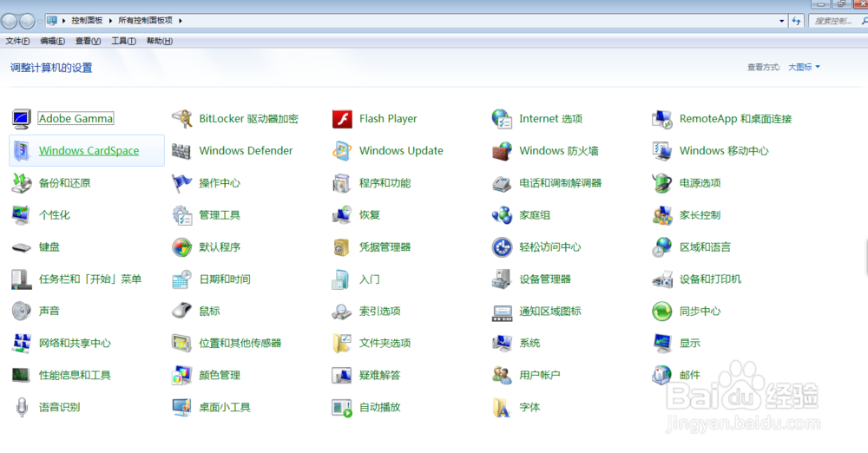Open the 疑难解答 link

(x=380, y=376)
